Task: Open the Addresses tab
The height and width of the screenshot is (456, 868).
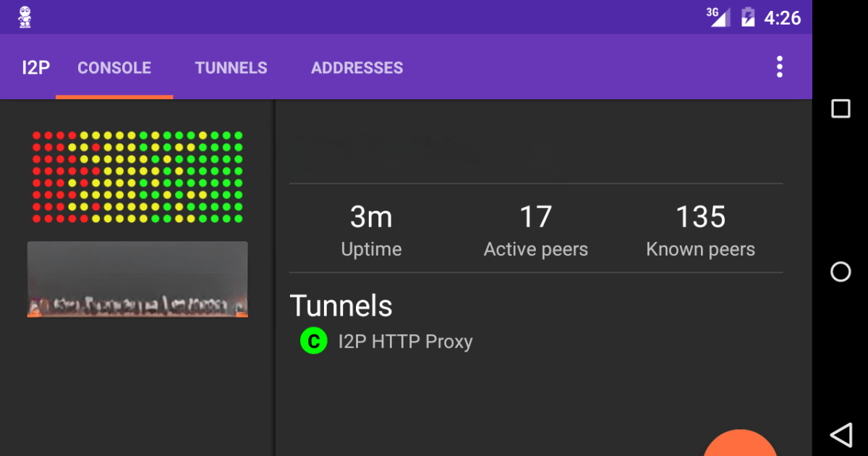Action: 357,68
